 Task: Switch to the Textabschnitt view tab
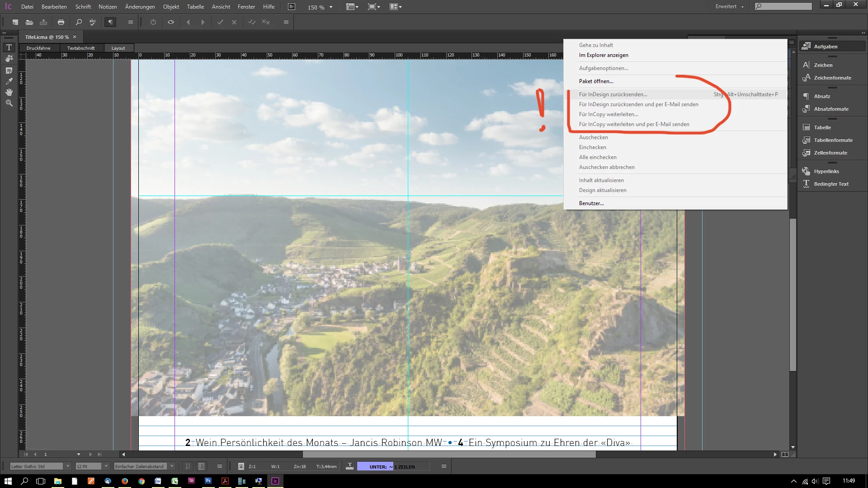click(81, 48)
